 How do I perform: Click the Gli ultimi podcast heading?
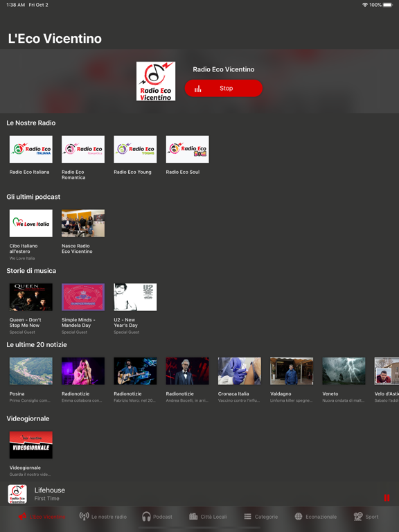[33, 197]
